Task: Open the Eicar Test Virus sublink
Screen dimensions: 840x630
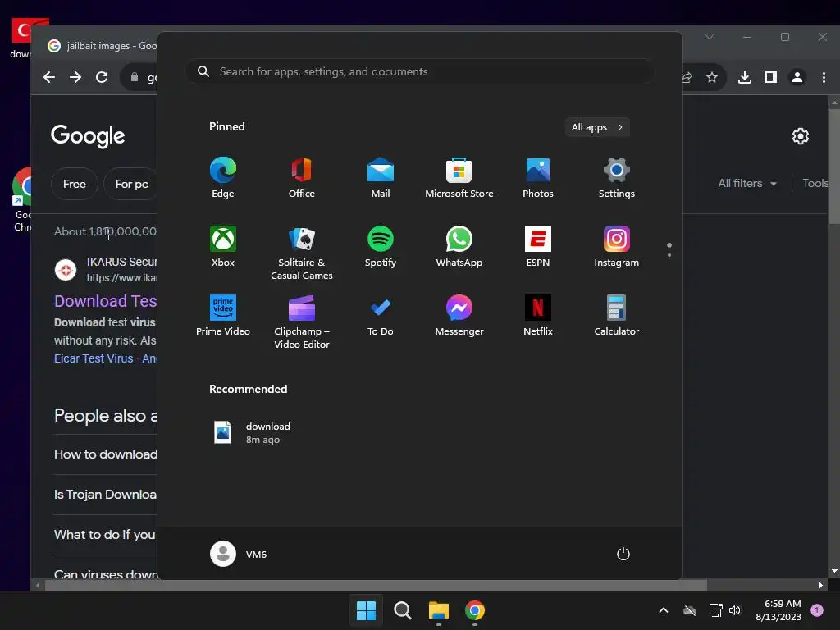Action: [94, 358]
